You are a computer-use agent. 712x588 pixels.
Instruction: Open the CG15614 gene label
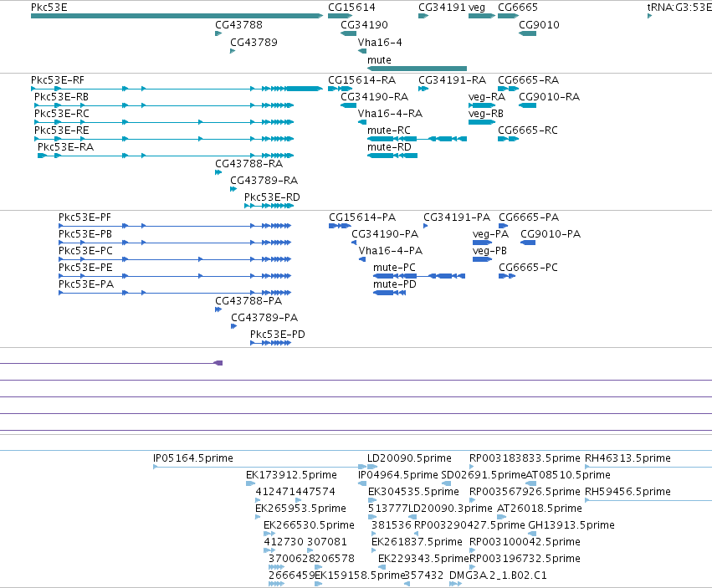pos(351,8)
